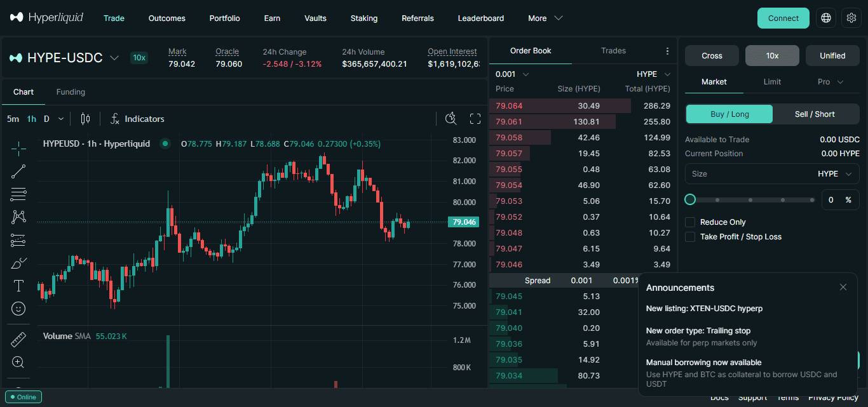The image size is (868, 407).
Task: Switch to the Sell / Short side
Action: [815, 114]
